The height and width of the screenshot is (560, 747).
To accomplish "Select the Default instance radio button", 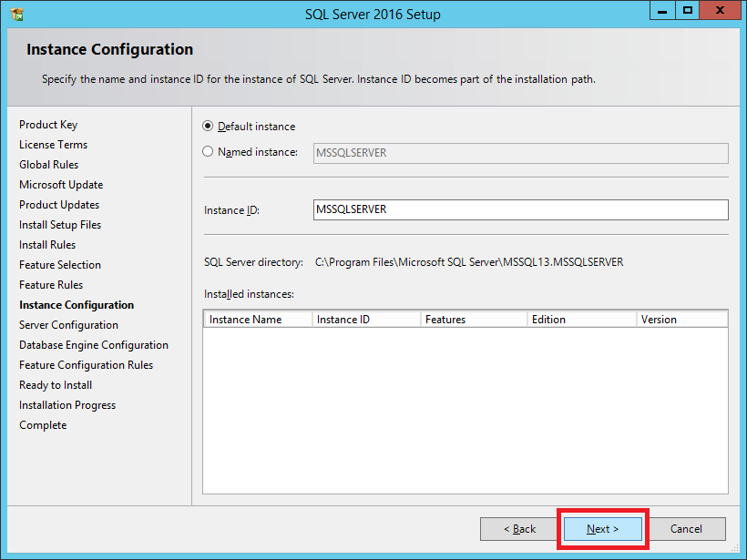I will [x=209, y=127].
